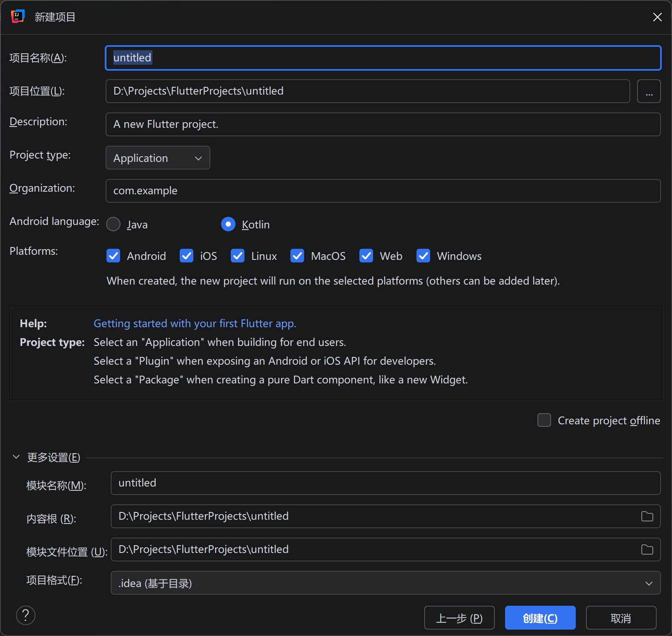Click the 'Select a "Plugin"' help line
The width and height of the screenshot is (672, 636).
point(264,361)
